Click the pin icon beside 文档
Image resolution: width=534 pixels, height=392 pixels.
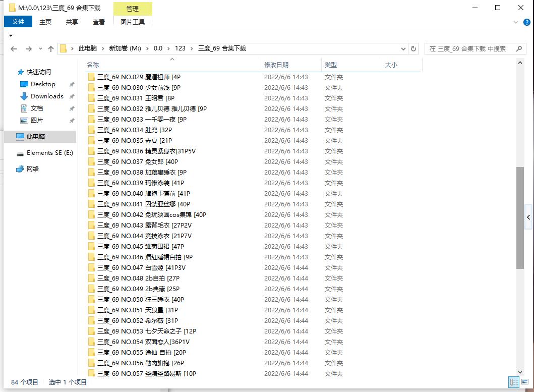pos(72,108)
